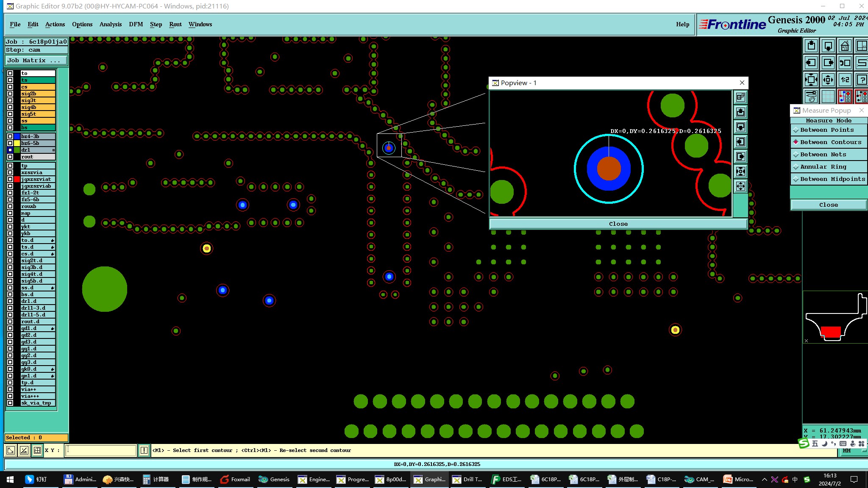
Task: Open the graphic settings wrench-and-palette icon
Action: (x=811, y=97)
